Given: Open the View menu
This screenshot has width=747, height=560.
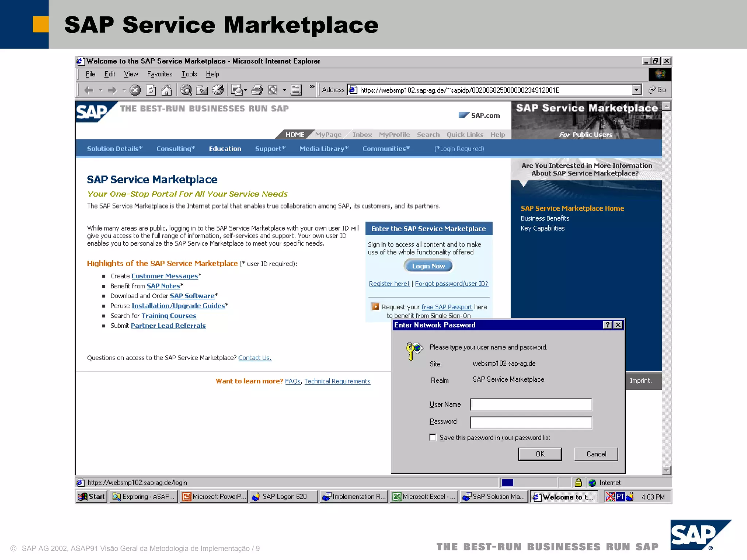Looking at the screenshot, I should pos(131,74).
